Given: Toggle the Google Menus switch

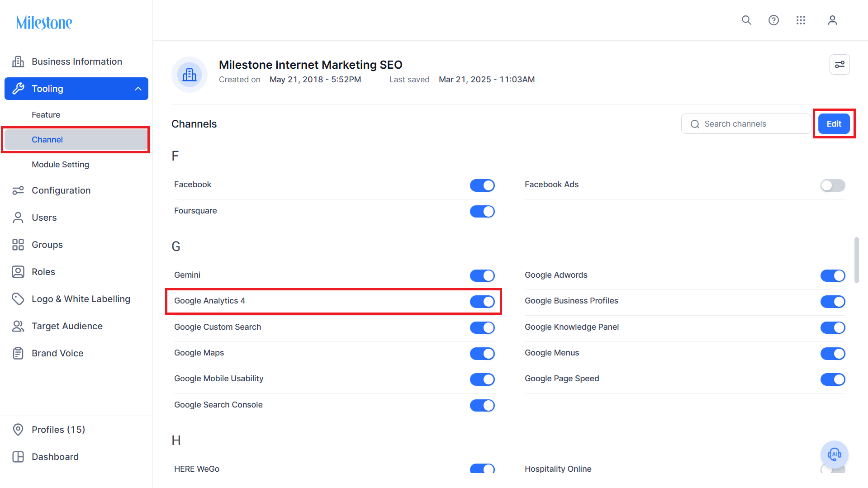Looking at the screenshot, I should click(833, 353).
